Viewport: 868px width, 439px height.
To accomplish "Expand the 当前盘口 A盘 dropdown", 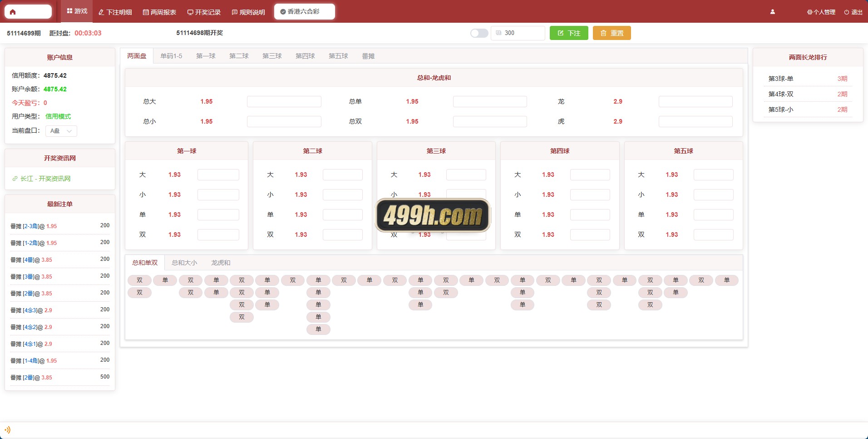I will point(61,131).
